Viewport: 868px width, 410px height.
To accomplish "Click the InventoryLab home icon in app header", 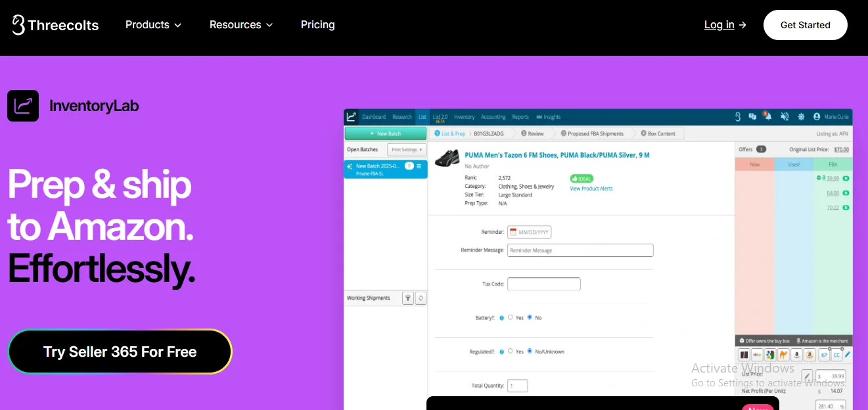I will pos(352,117).
